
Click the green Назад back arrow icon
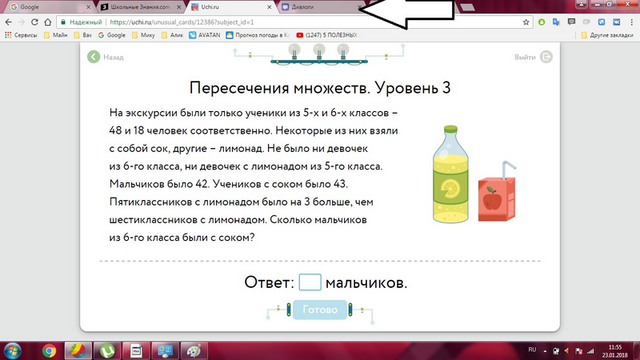[93, 57]
